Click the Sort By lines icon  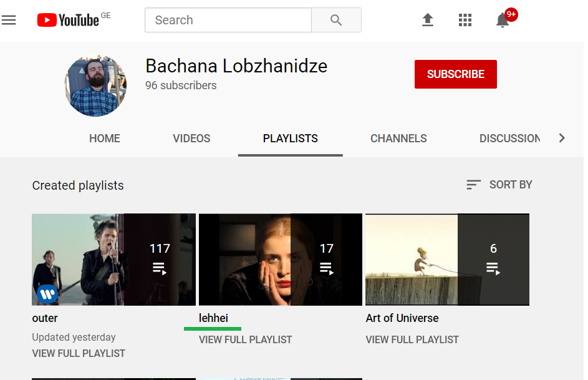point(474,185)
